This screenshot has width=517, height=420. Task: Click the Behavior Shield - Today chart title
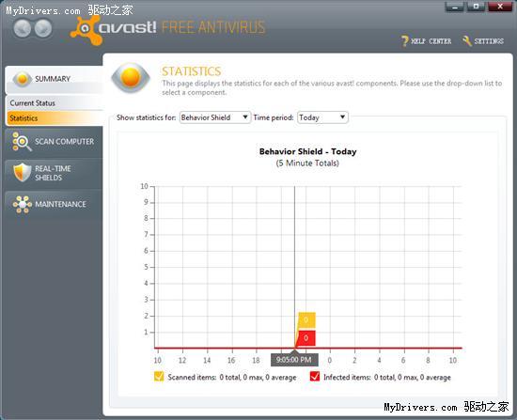tap(307, 151)
